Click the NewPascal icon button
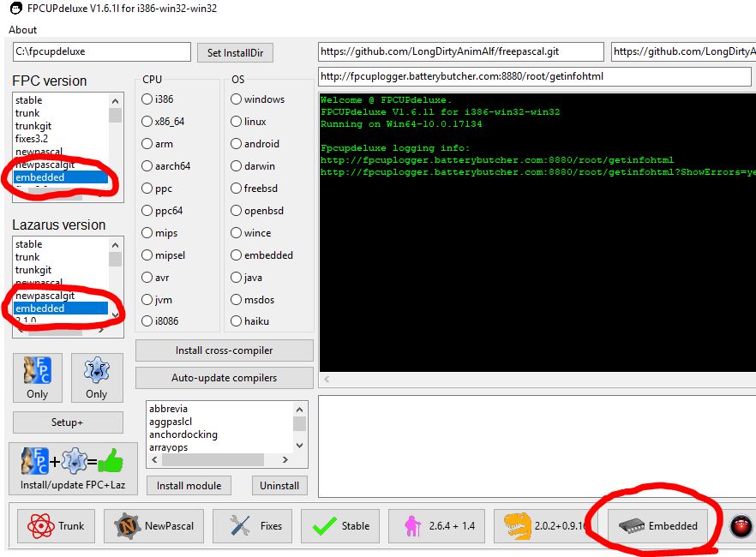 point(154,525)
